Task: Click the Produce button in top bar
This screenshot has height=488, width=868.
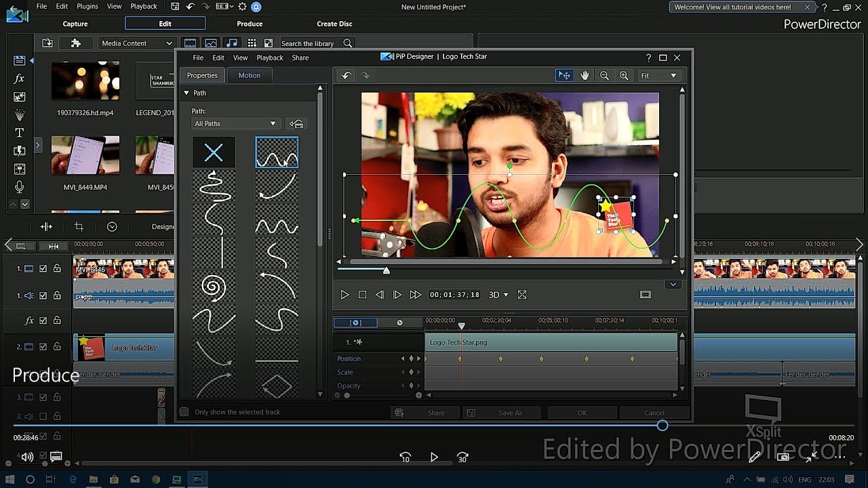Action: click(250, 24)
